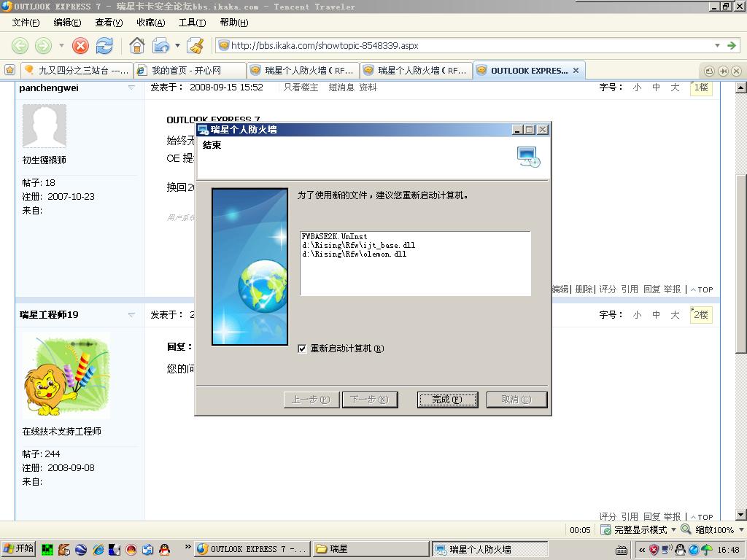Click the full display mode icon

pos(605,529)
